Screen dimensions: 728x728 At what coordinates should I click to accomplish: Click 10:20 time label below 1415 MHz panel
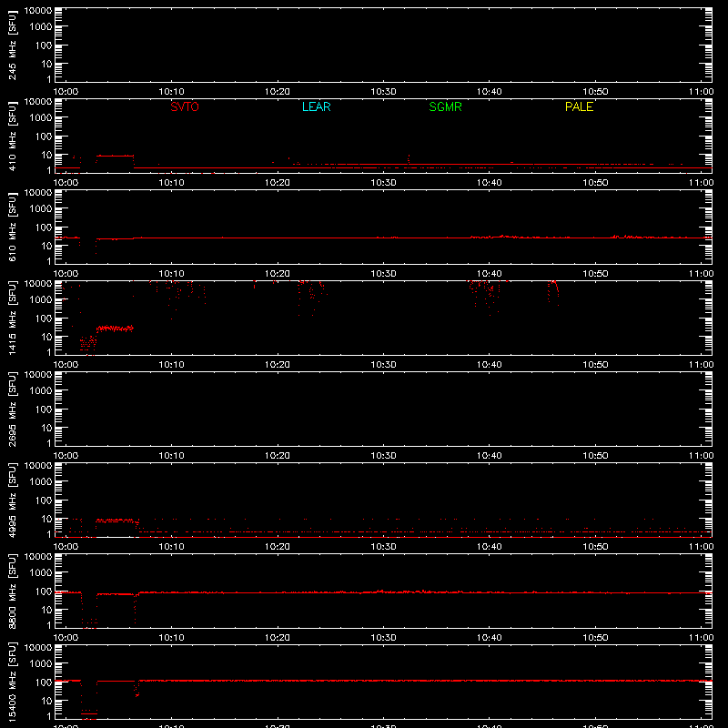[x=278, y=365]
